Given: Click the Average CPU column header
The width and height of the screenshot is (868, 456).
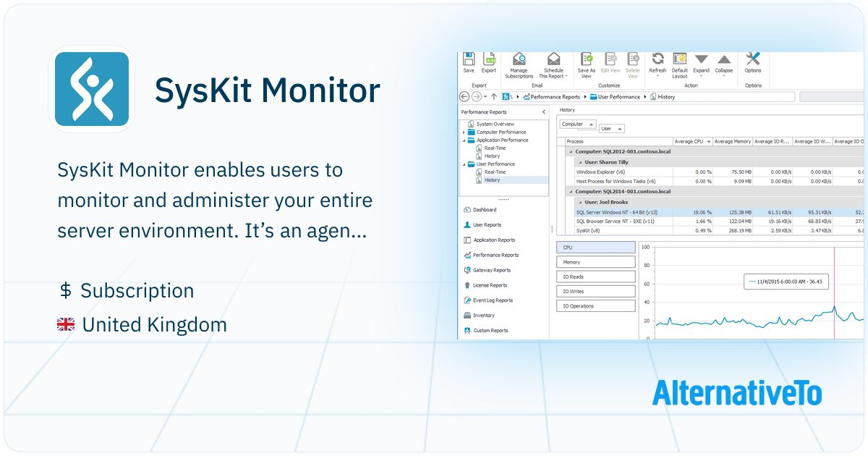Looking at the screenshot, I should coord(692,142).
